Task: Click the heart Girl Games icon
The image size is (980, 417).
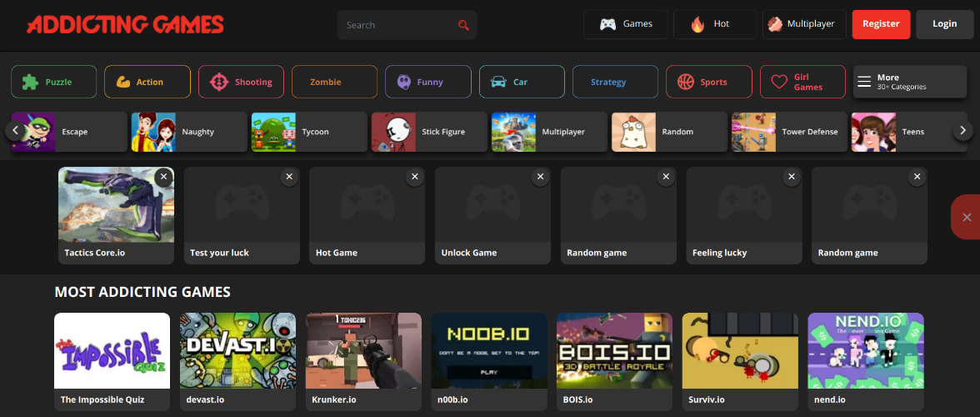Action: coord(778,82)
